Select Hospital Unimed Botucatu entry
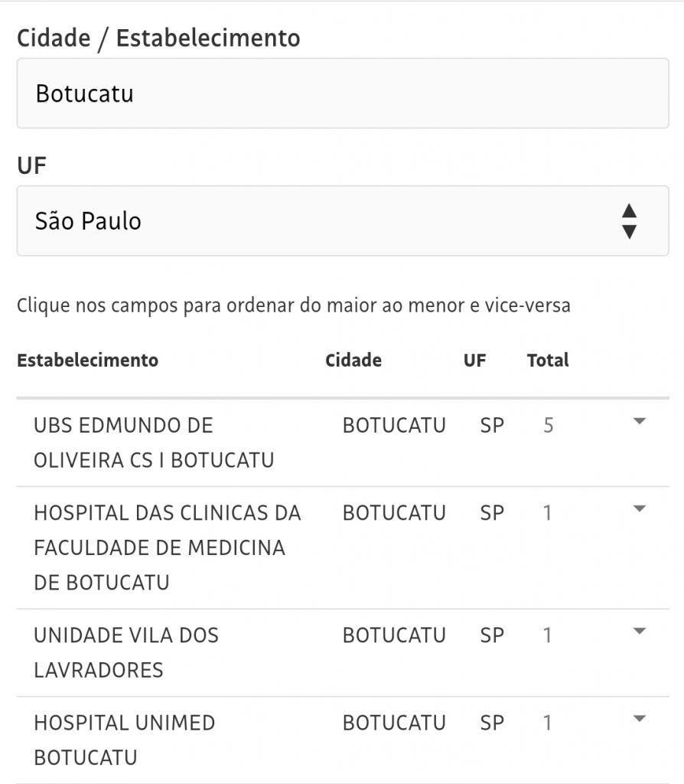The image size is (684, 784). click(124, 740)
